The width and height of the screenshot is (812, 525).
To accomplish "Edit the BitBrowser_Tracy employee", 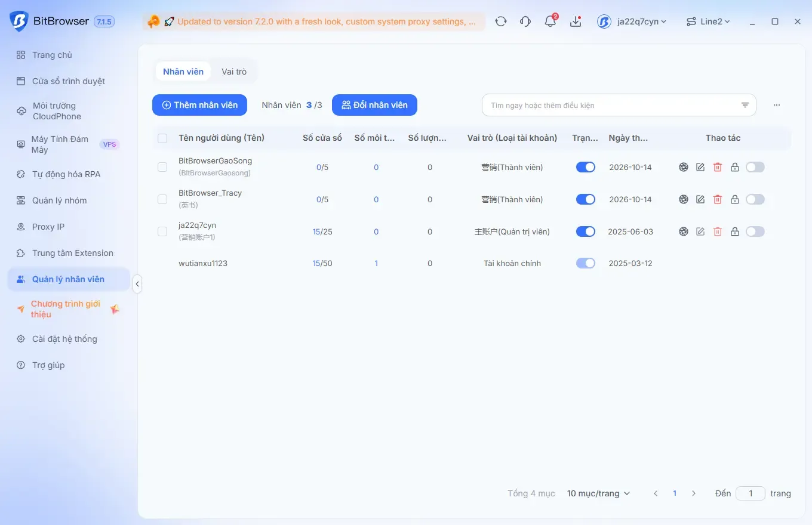I will (700, 199).
